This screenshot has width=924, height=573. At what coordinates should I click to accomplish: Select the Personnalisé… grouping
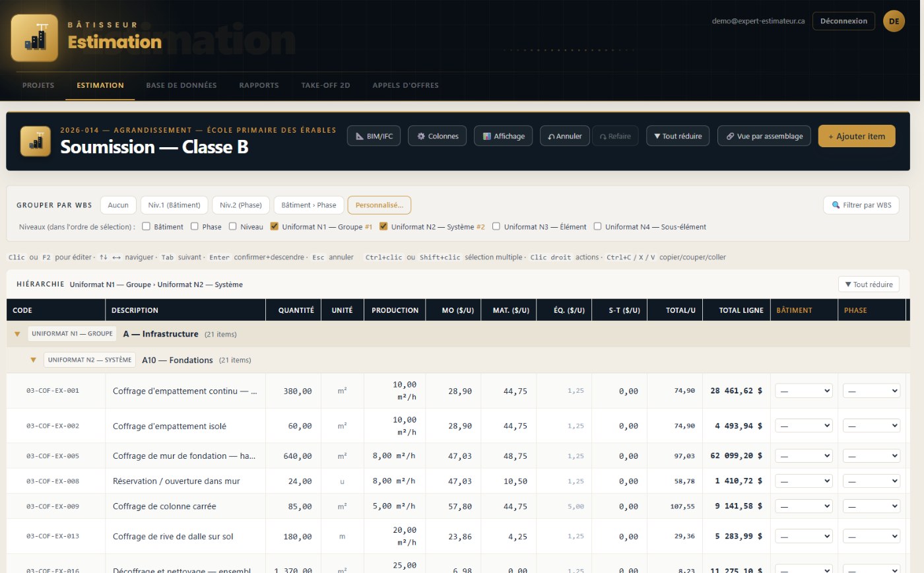coord(379,205)
